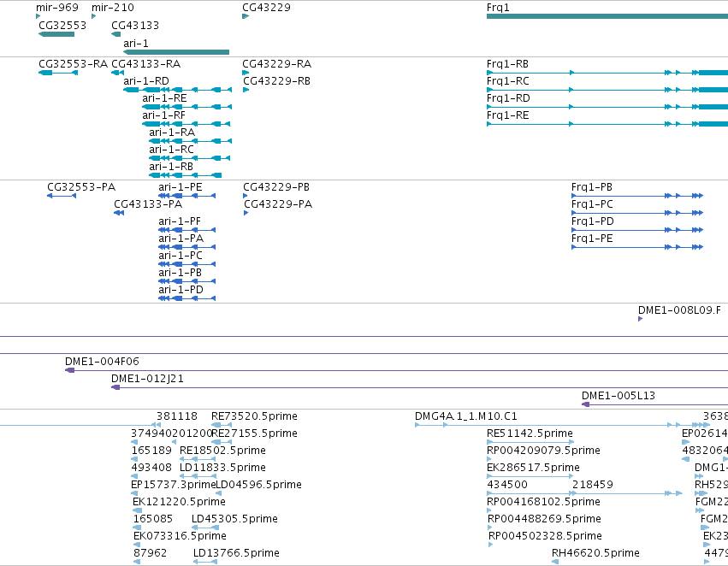Open the Frq1-PE coding sequence
728x566 pixels.
tap(637, 247)
